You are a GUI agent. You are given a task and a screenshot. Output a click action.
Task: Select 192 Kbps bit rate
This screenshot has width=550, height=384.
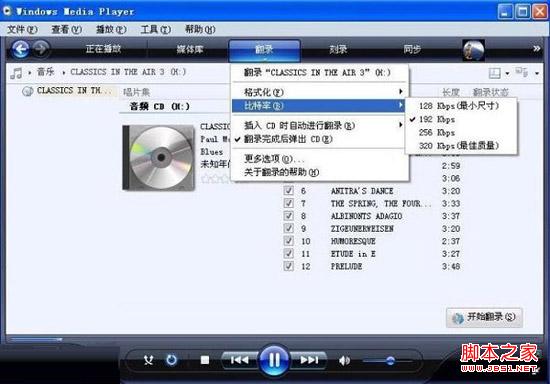(x=461, y=119)
